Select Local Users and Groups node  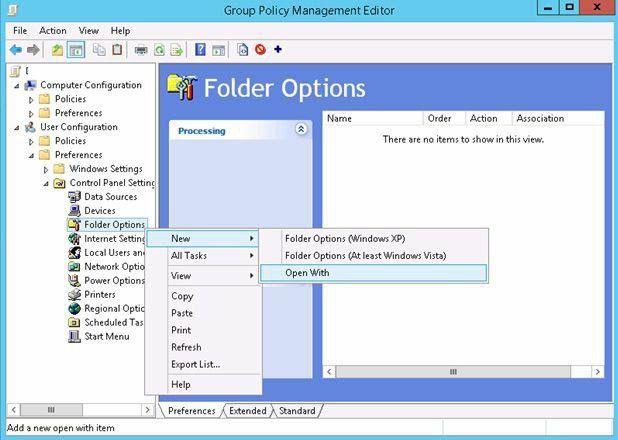click(112, 252)
